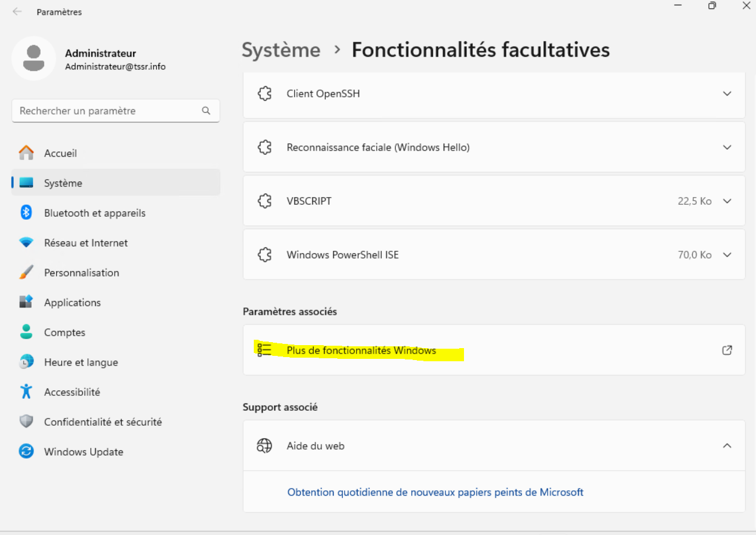This screenshot has height=535, width=756.
Task: Open Bluetooth et appareils settings
Action: coord(94,213)
